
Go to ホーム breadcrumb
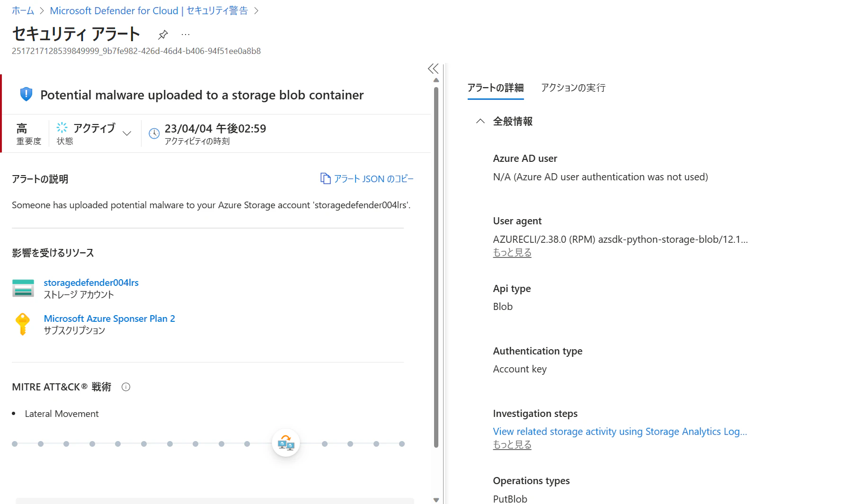tap(23, 10)
